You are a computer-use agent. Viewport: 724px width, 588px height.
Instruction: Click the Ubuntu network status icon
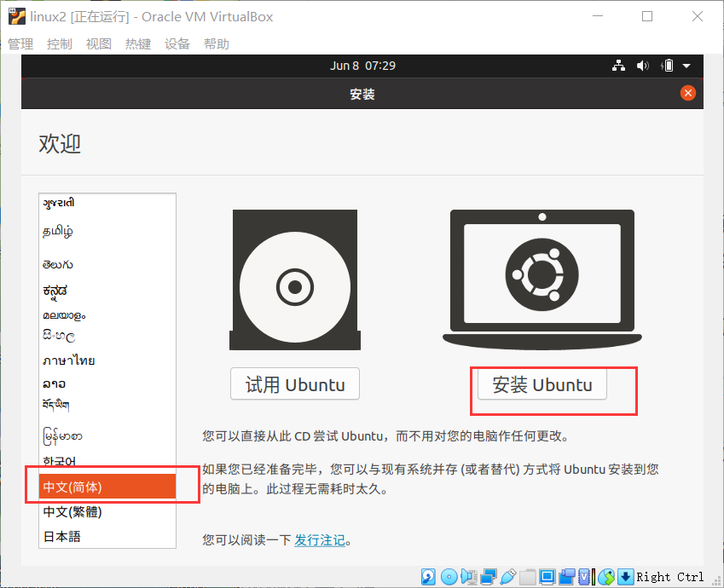618,66
